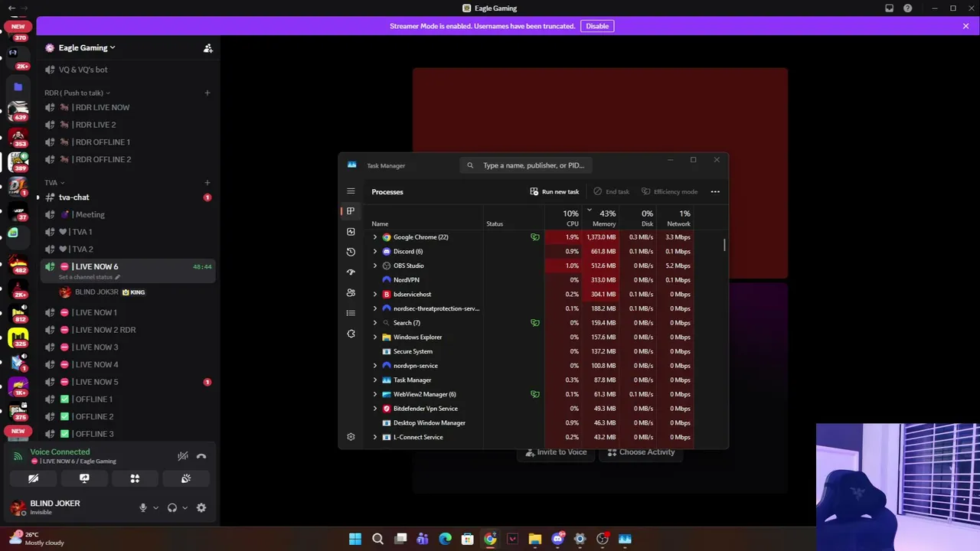Join the Meeting voice channel
Image resolution: width=980 pixels, height=551 pixels.
[x=128, y=214]
